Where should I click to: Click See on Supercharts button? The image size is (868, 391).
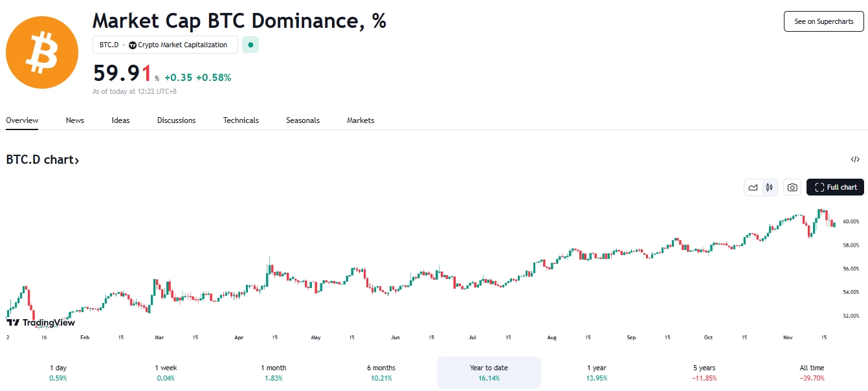coord(823,21)
